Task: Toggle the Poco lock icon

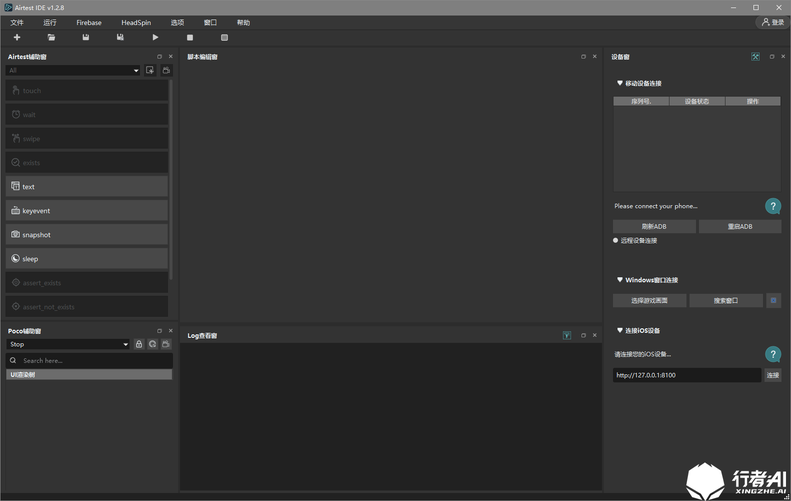Action: pyautogui.click(x=139, y=344)
